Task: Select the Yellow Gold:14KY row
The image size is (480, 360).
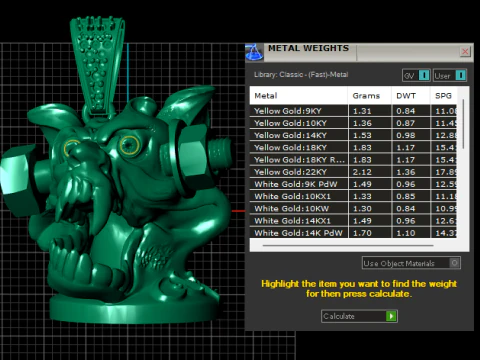Action: tap(353, 135)
